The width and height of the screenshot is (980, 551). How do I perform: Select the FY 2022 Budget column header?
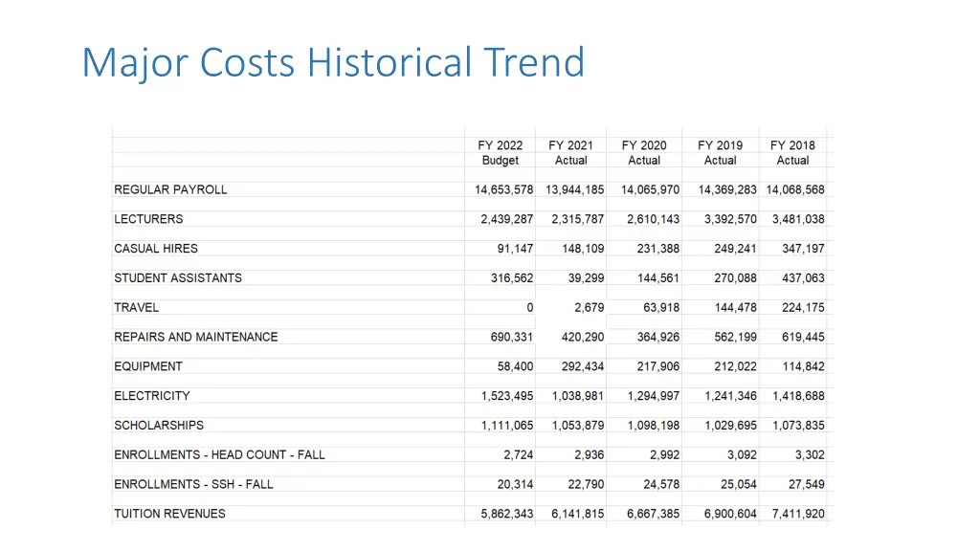pos(500,152)
